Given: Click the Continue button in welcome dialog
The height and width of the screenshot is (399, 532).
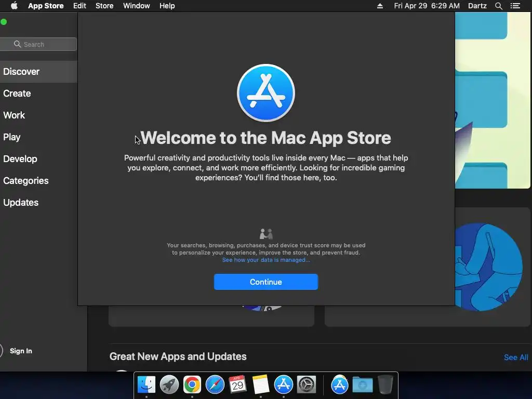Looking at the screenshot, I should pos(265,282).
